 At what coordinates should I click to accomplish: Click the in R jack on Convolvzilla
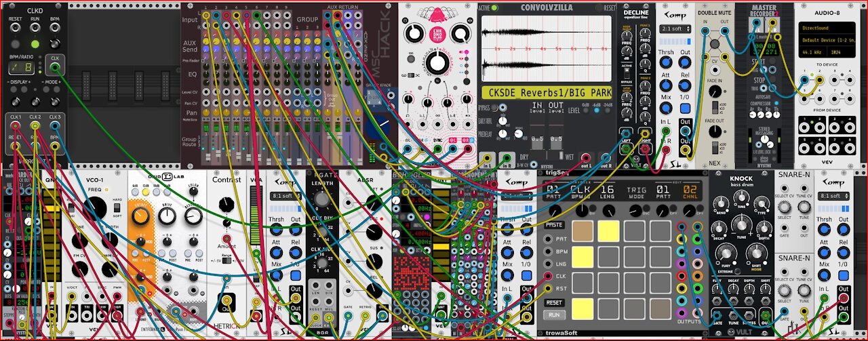[x=505, y=157]
